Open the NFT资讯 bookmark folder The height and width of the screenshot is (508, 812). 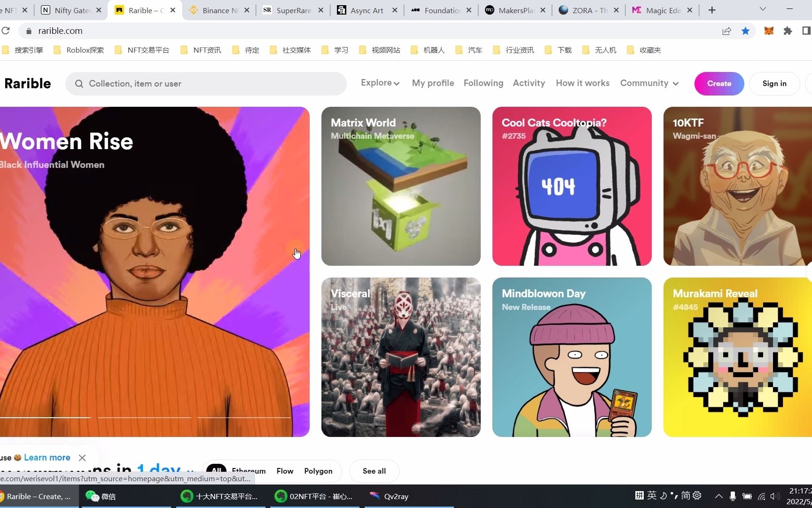point(201,50)
